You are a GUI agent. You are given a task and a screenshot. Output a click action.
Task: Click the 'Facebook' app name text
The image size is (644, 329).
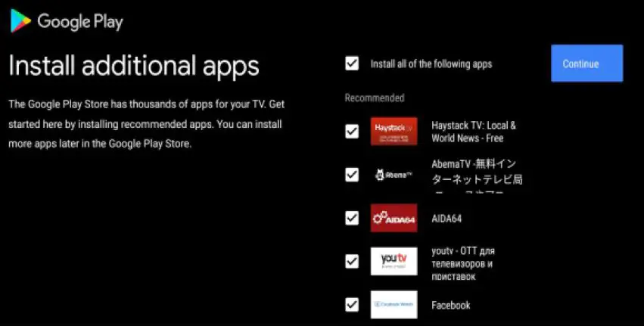tap(450, 306)
